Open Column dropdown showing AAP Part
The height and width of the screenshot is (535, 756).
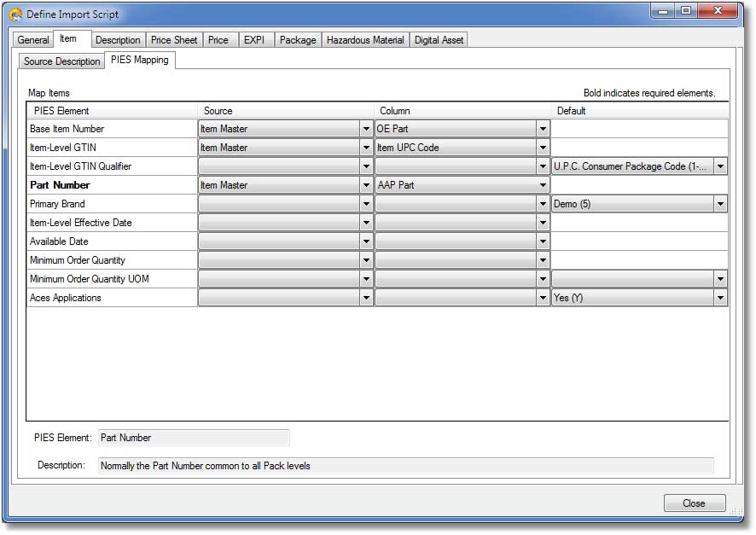tap(543, 185)
